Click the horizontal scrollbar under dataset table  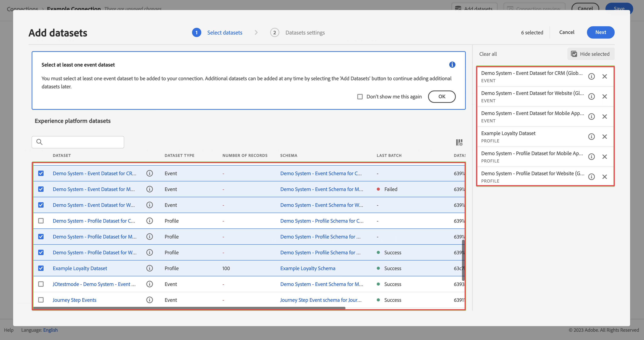(189, 308)
